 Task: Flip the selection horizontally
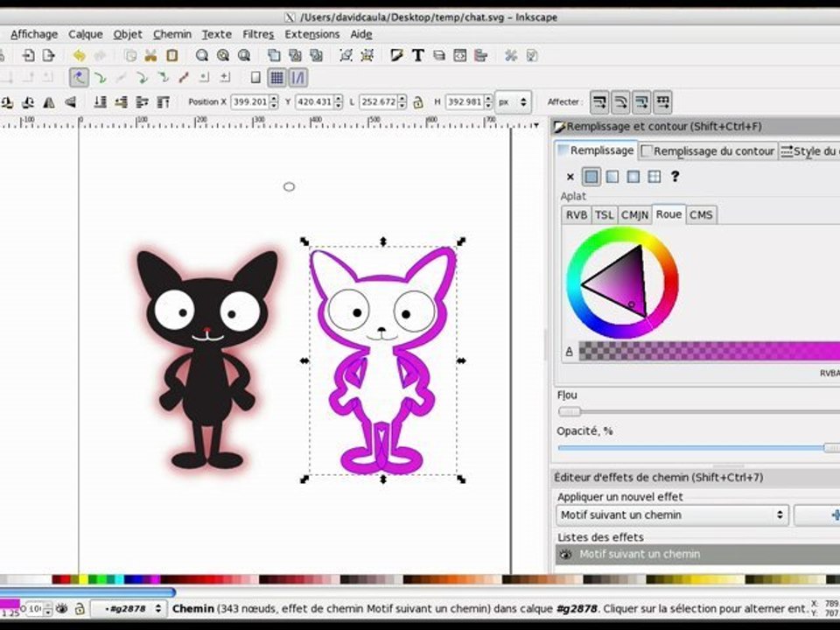(x=49, y=101)
